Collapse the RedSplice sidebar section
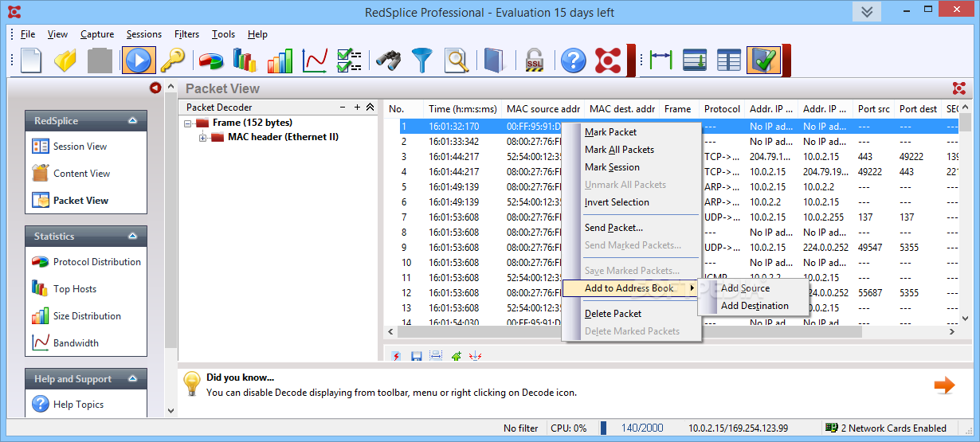980x442 pixels. pyautogui.click(x=132, y=121)
